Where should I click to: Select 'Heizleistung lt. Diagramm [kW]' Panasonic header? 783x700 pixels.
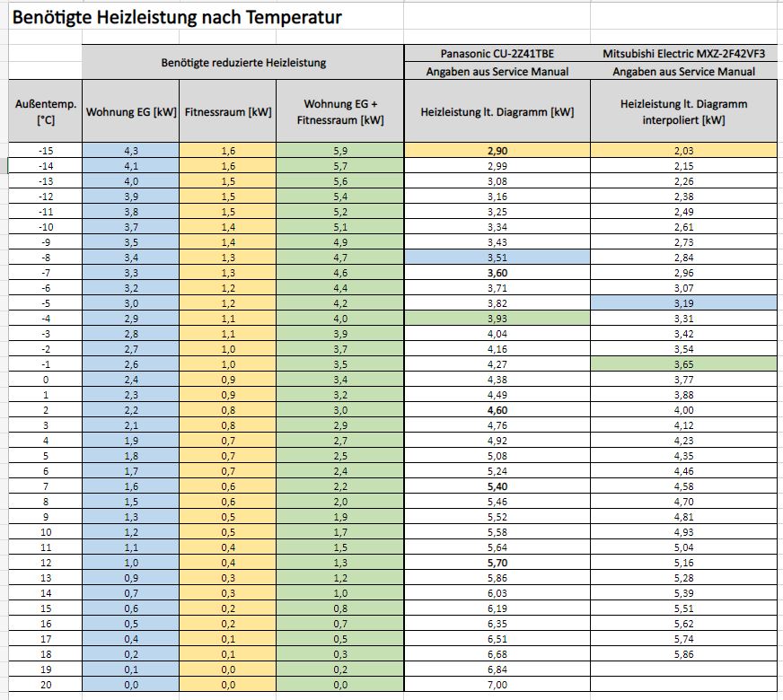[x=497, y=111]
